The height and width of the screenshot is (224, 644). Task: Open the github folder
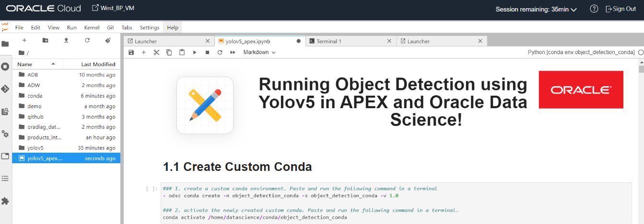pos(66,117)
